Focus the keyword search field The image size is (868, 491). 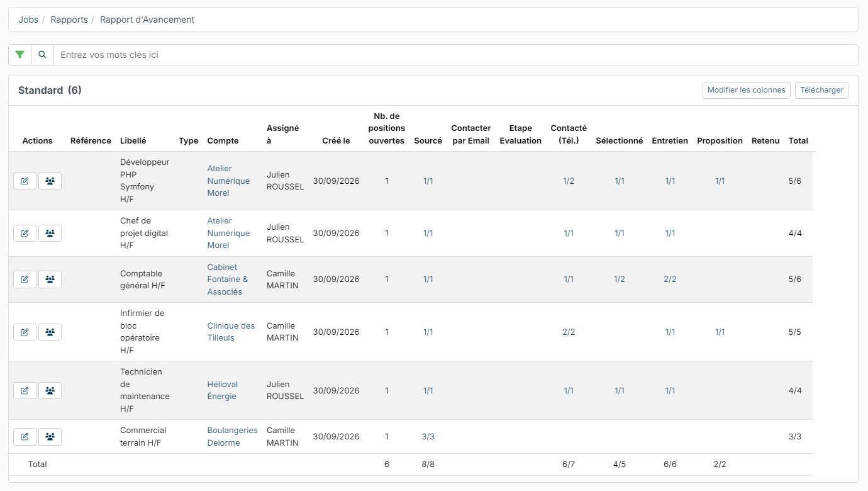pyautogui.click(x=455, y=55)
